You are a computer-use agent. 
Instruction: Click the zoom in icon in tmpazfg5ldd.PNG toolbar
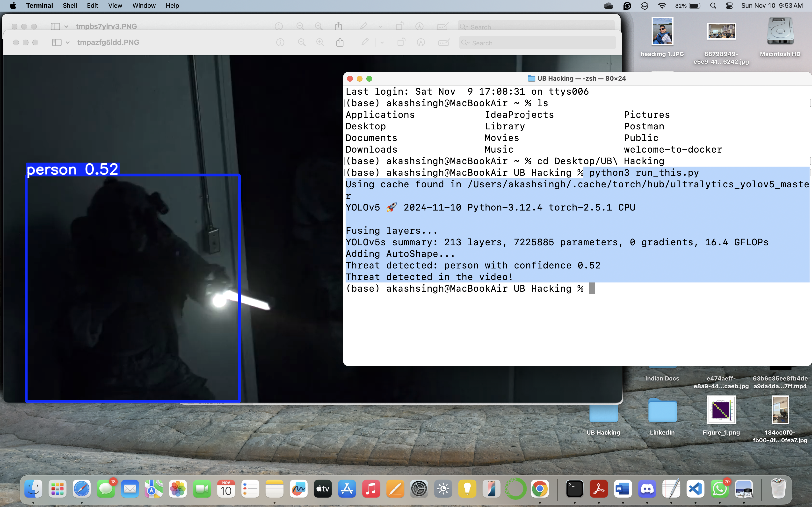pyautogui.click(x=320, y=42)
